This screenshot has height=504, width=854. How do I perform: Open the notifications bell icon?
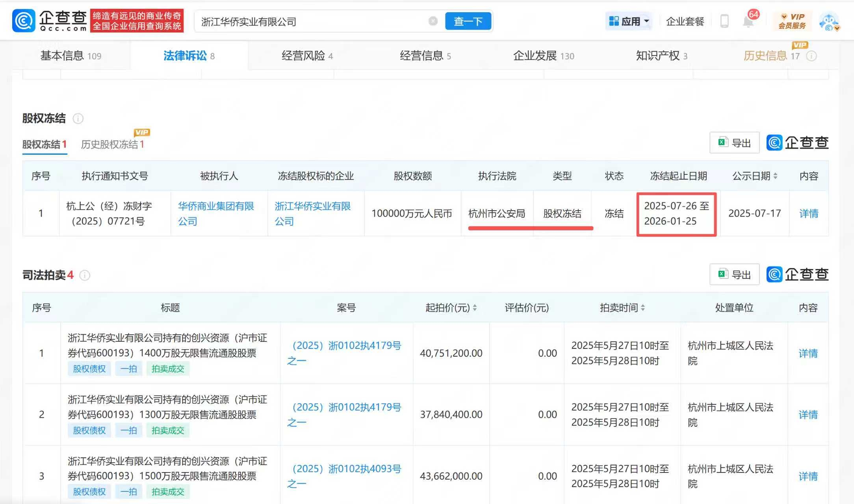coord(748,22)
